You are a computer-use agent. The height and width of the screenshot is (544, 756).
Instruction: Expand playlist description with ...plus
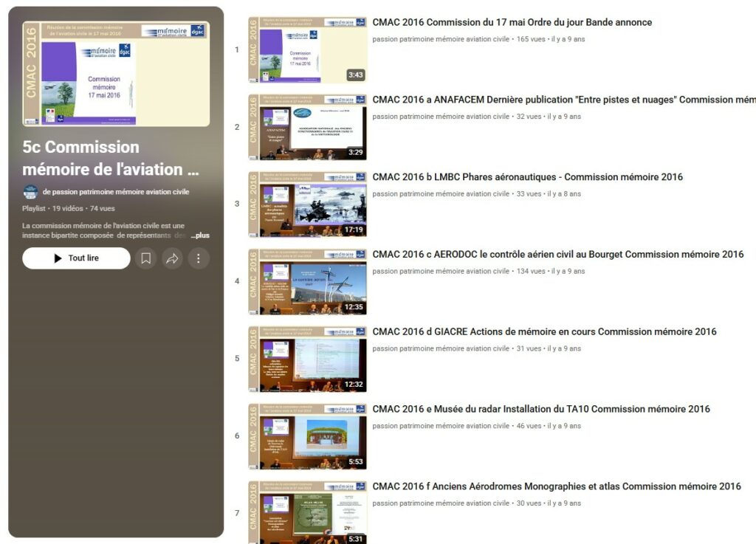pyautogui.click(x=199, y=235)
